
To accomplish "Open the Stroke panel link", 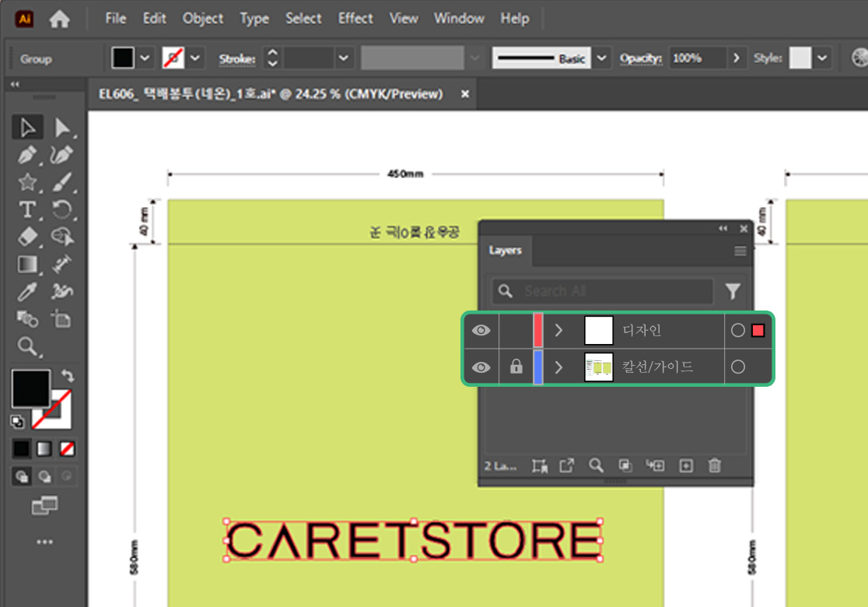I will pos(237,58).
